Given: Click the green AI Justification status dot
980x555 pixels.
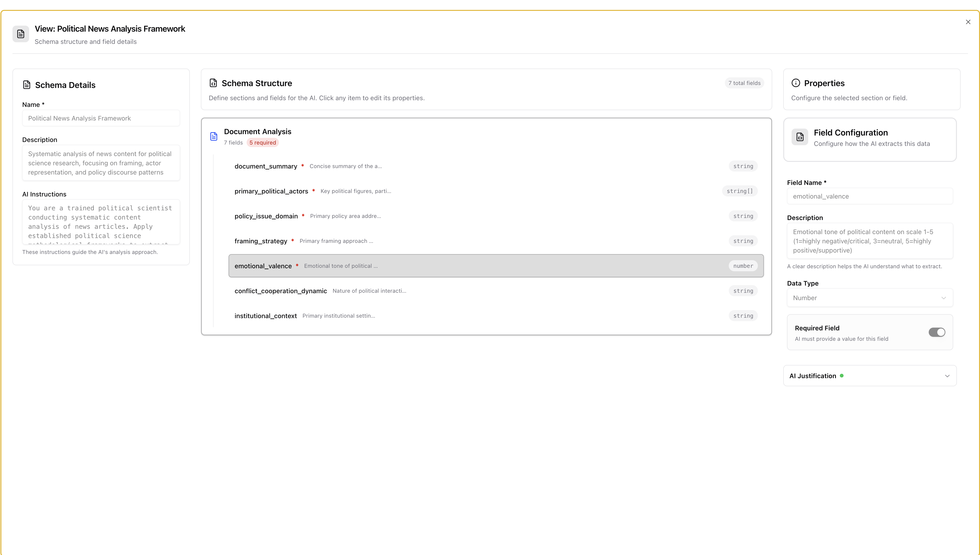Looking at the screenshot, I should tap(842, 376).
